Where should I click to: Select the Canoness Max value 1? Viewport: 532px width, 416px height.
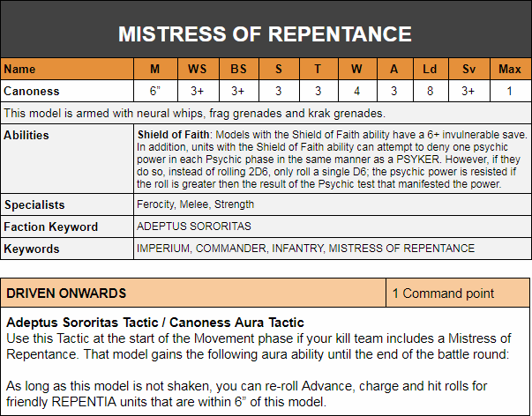point(509,91)
